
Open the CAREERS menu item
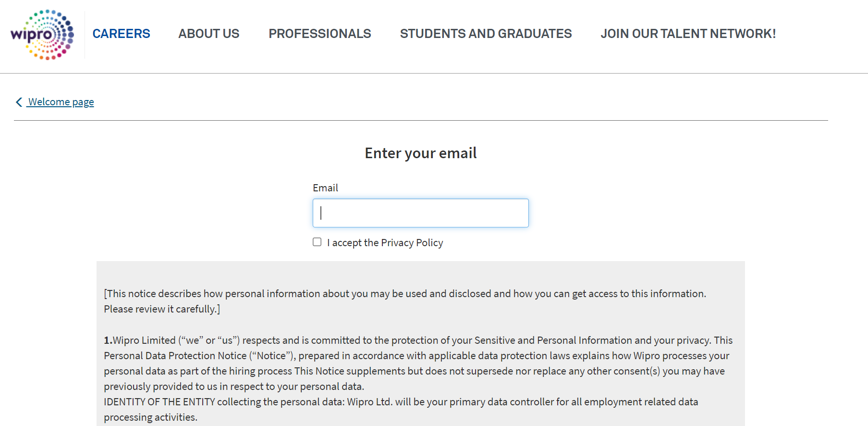[121, 34]
